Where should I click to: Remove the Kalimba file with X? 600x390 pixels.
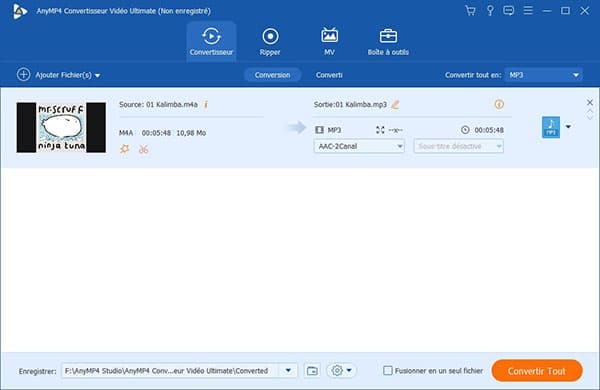click(590, 102)
